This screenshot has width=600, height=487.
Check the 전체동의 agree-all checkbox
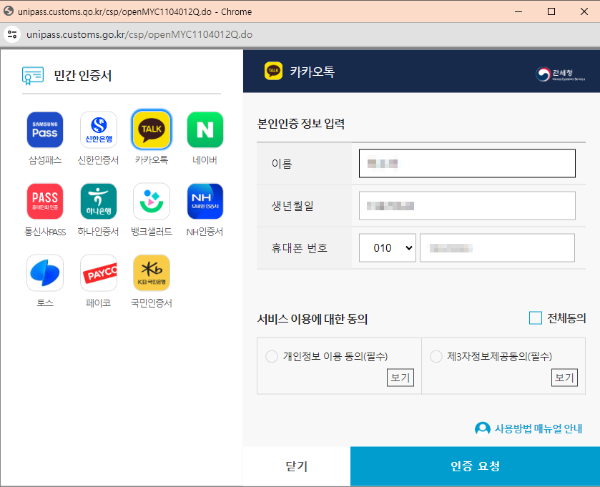(535, 318)
